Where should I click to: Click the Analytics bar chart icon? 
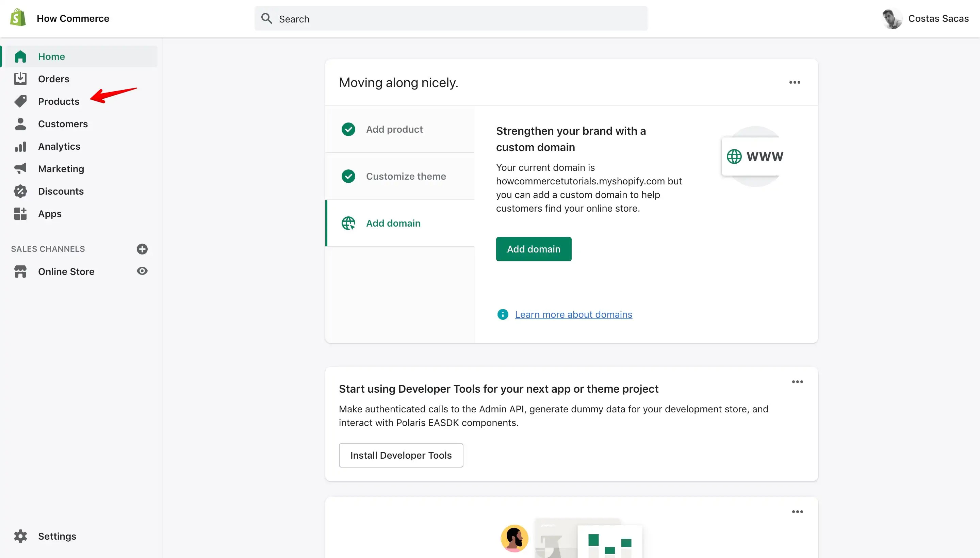(x=20, y=146)
